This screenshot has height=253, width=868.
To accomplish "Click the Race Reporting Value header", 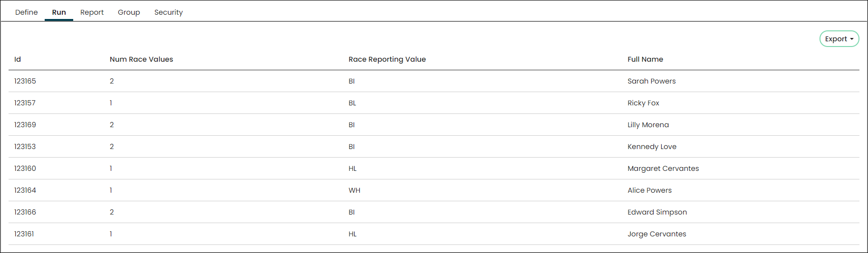I will tap(387, 59).
